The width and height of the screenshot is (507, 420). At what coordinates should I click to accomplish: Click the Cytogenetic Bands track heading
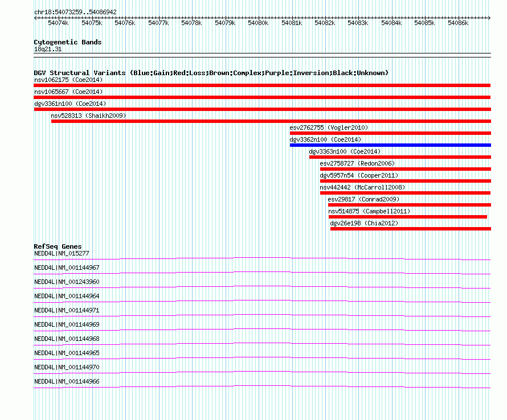pos(68,42)
